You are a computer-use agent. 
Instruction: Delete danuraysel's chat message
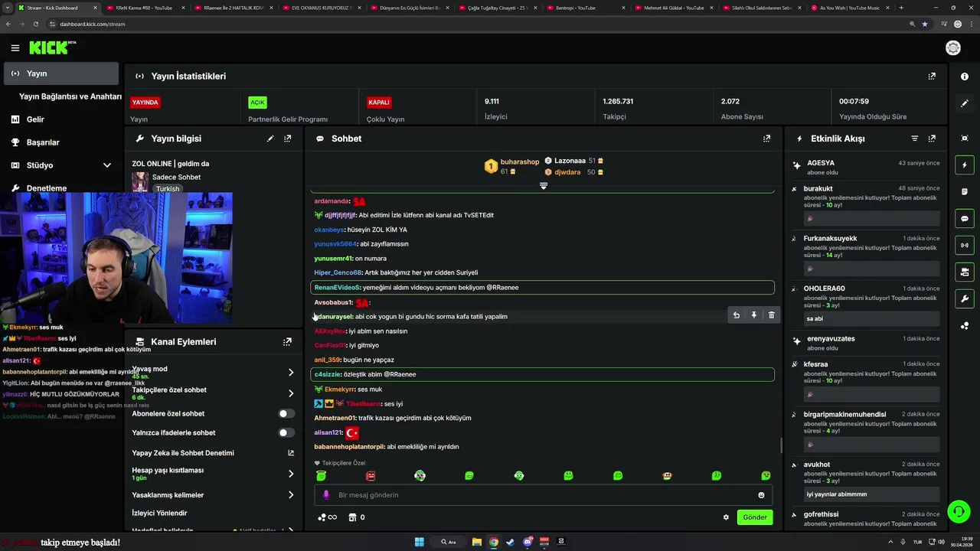click(x=771, y=315)
